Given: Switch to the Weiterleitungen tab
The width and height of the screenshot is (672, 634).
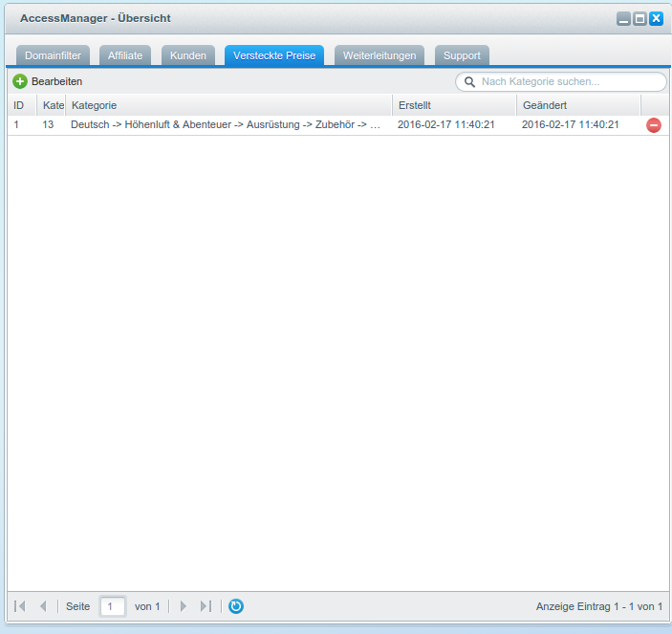Looking at the screenshot, I should [379, 55].
